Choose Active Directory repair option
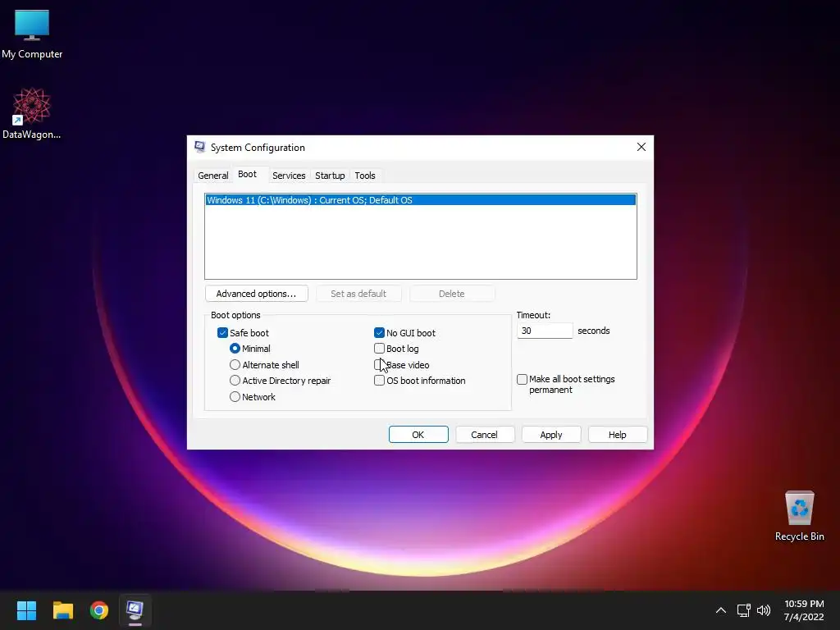The image size is (840, 630). coord(235,381)
